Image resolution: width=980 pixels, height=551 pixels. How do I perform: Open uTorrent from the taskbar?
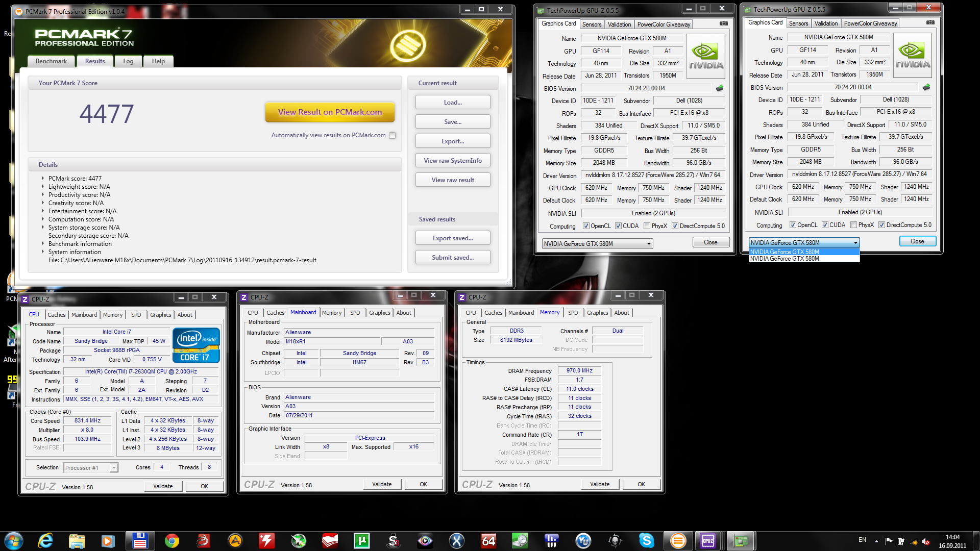(x=361, y=540)
